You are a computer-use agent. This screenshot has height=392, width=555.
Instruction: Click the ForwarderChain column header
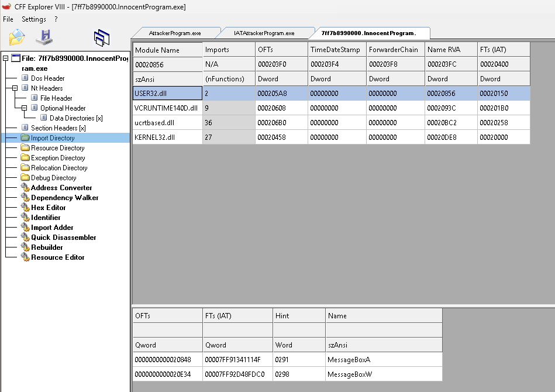pyautogui.click(x=395, y=50)
